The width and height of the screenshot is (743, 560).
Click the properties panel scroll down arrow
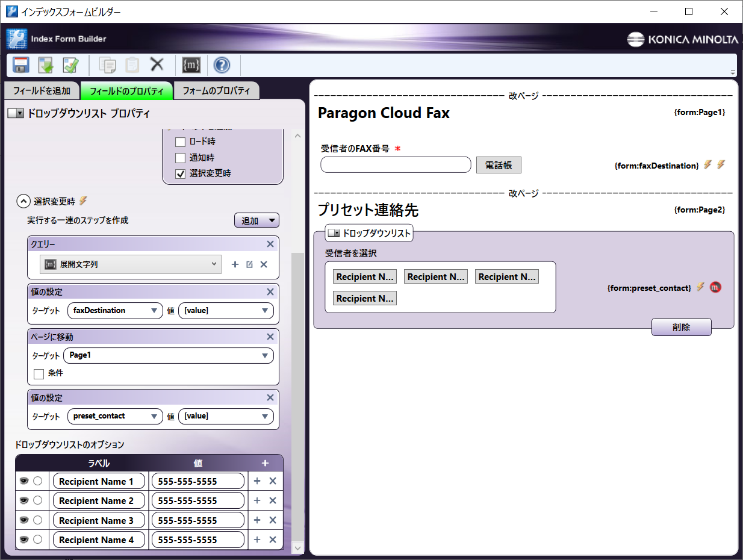pyautogui.click(x=297, y=547)
